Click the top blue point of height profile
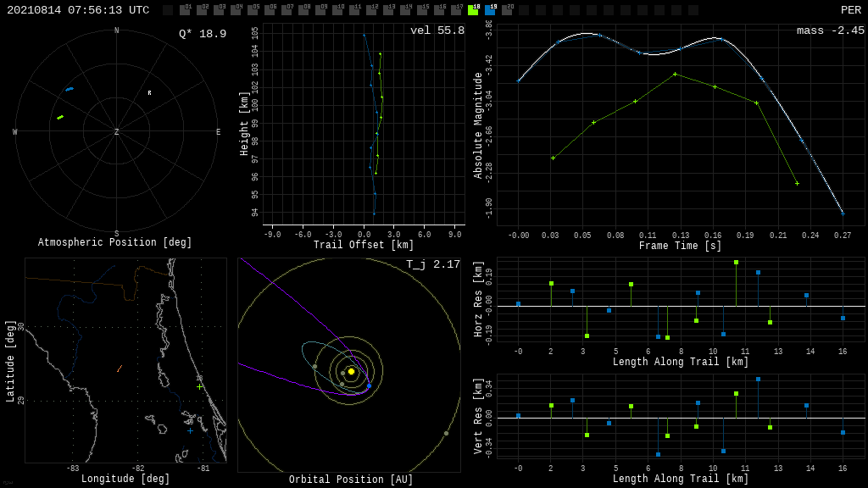 (x=364, y=36)
